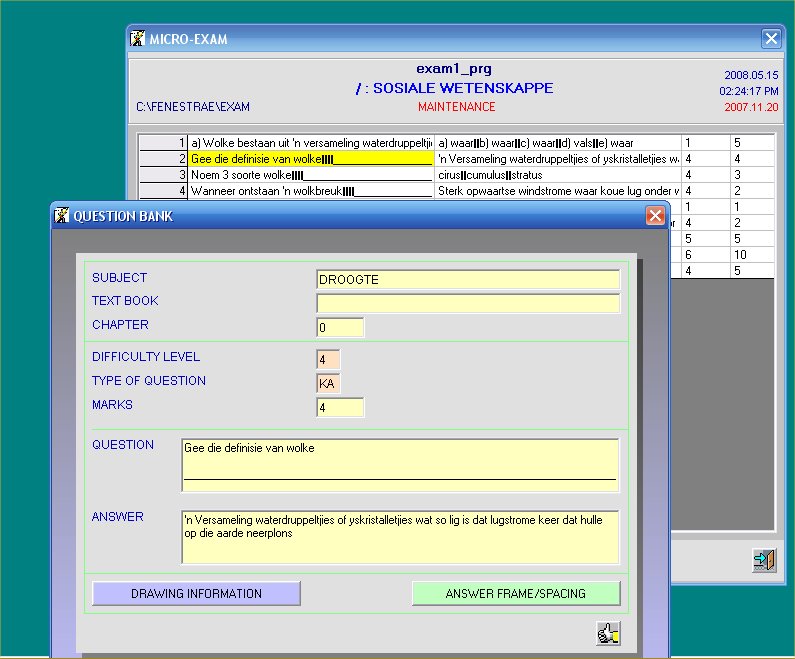
Task: Click the MARKS input field
Action: tap(340, 408)
